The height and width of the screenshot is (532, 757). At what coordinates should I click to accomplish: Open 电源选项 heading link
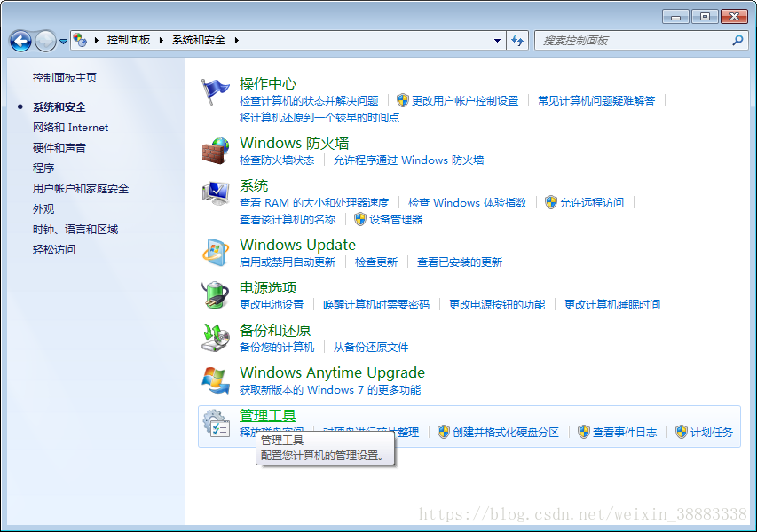click(x=268, y=288)
